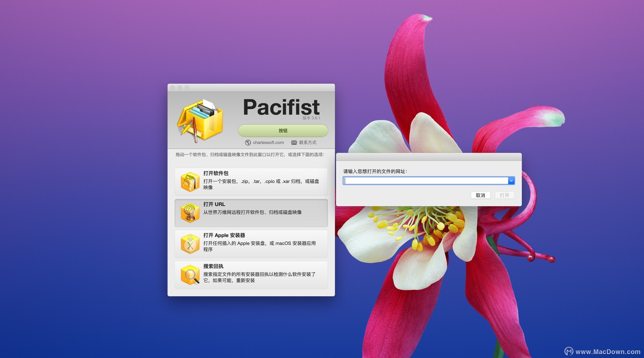
Task: Click the envelope icon beside 联系方式
Action: click(x=294, y=142)
